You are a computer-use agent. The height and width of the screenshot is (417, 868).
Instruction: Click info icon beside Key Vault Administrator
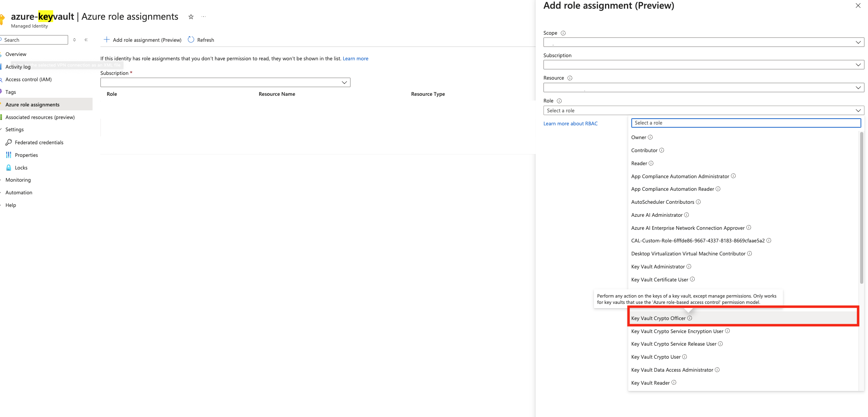[689, 266]
